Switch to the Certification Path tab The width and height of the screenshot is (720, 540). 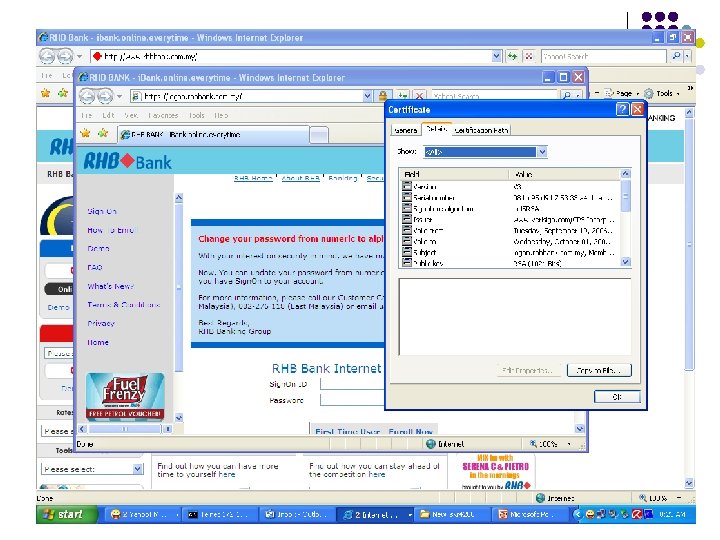(481, 130)
